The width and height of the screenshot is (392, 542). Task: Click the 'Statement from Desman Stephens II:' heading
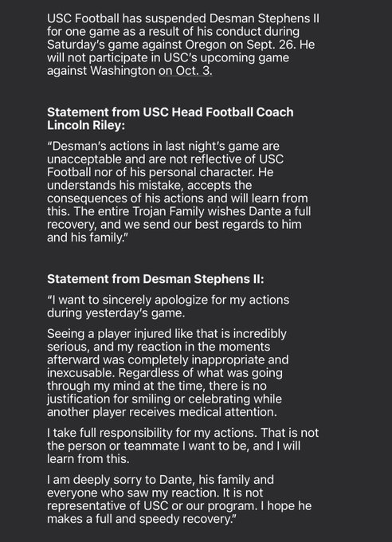155,279
